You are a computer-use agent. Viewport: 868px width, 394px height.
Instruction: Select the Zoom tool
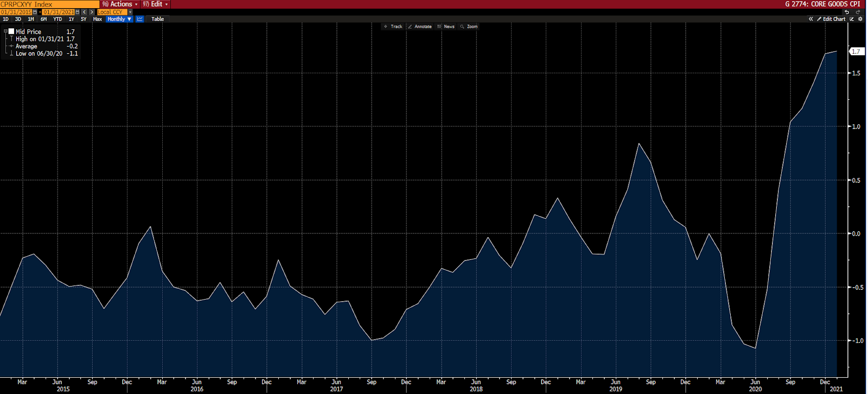coord(469,27)
